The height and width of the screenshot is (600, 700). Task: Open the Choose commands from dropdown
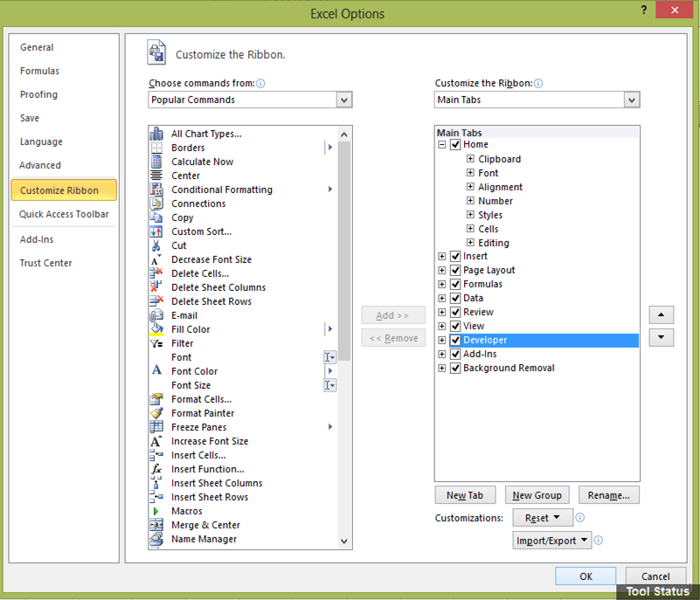343,100
